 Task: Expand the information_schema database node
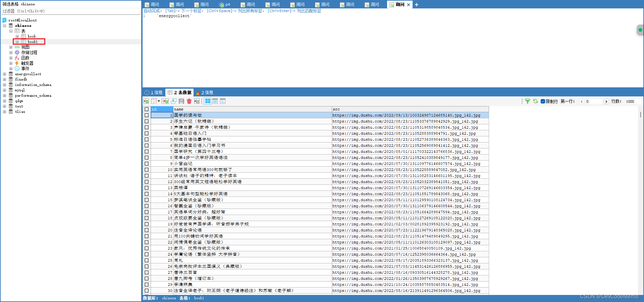tap(4, 85)
